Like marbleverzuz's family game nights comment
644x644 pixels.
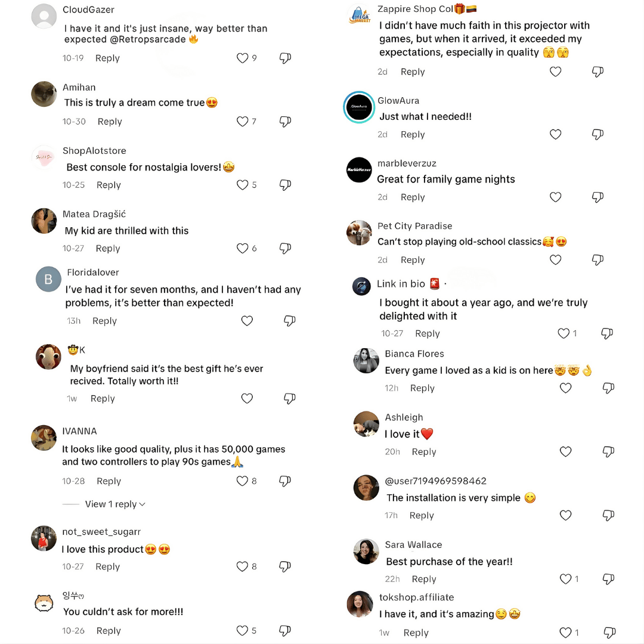555,197
